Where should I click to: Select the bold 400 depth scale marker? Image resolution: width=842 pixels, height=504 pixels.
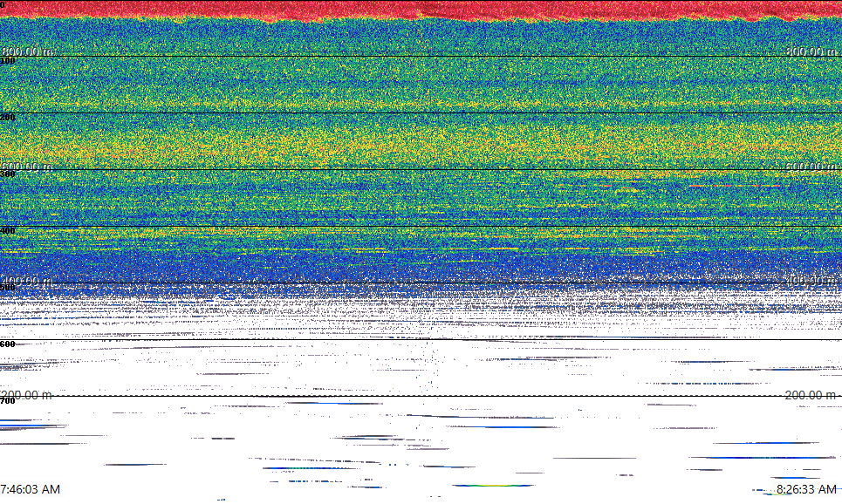[x=8, y=231]
